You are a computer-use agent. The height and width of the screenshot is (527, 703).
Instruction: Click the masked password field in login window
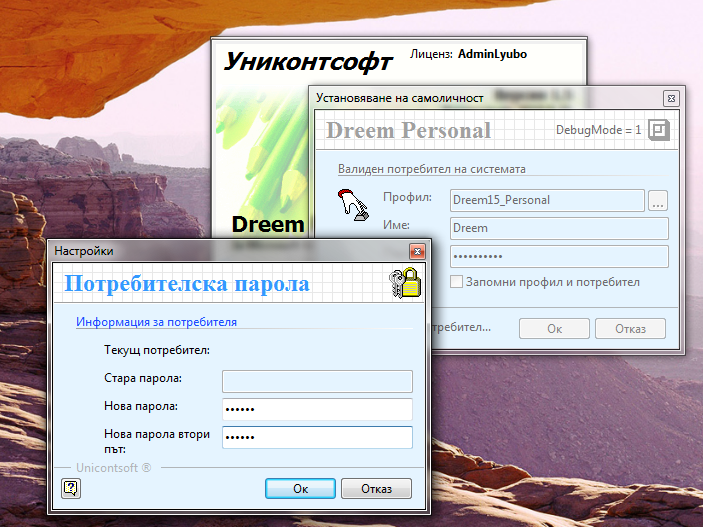pos(559,257)
